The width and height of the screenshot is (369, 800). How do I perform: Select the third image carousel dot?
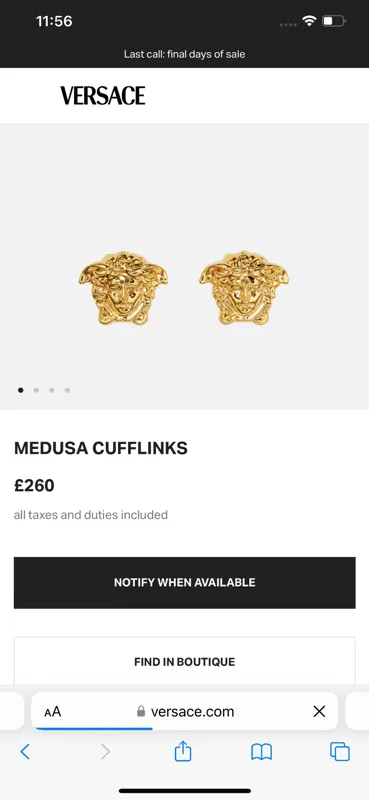[x=52, y=390]
